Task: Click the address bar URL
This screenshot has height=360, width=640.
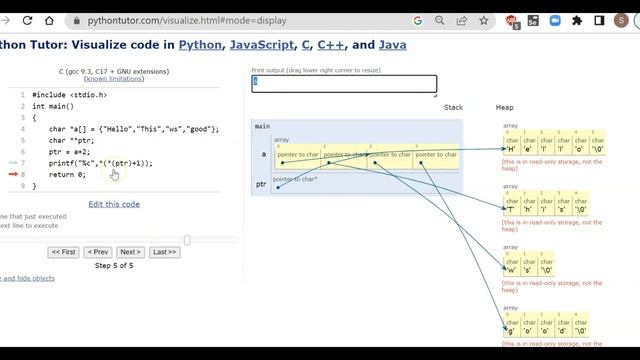Action: [x=187, y=20]
